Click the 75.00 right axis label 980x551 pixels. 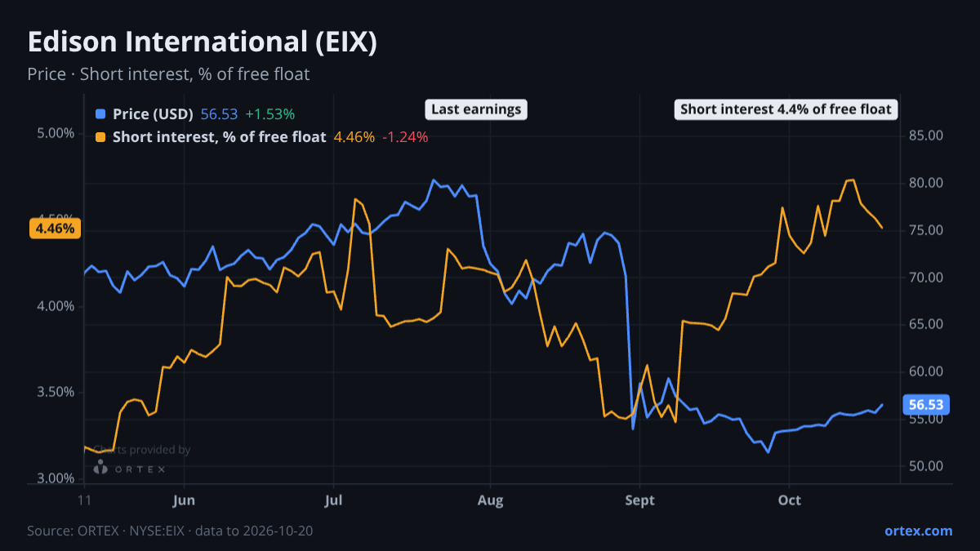(x=926, y=230)
